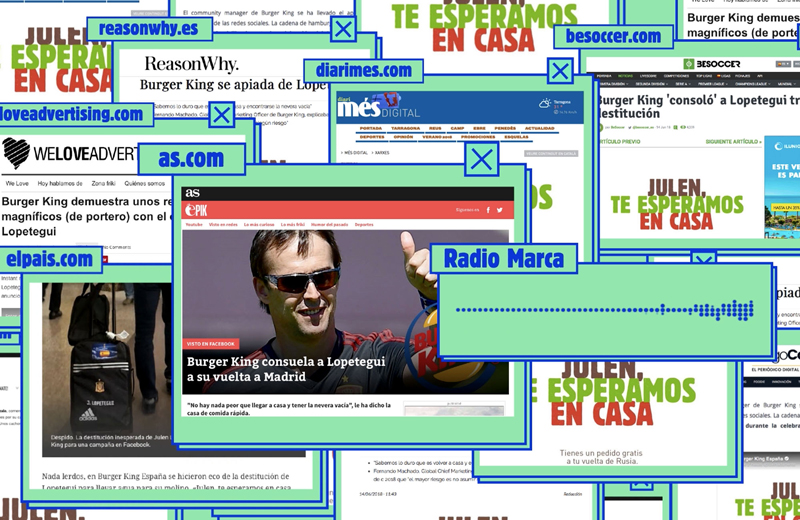Image resolution: width=800 pixels, height=520 pixels.
Task: Click the Epik logo on red banner
Action: pyautogui.click(x=196, y=209)
